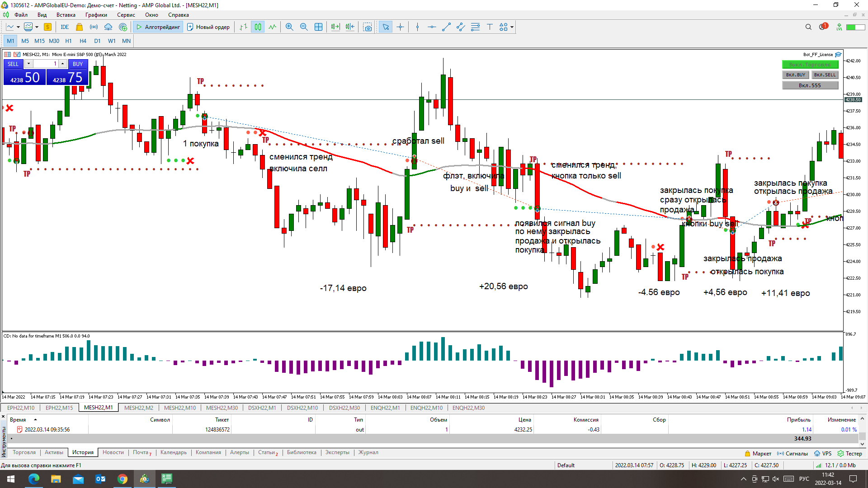868x488 pixels.
Task: Switch to candlestick chart mode
Action: tap(258, 27)
